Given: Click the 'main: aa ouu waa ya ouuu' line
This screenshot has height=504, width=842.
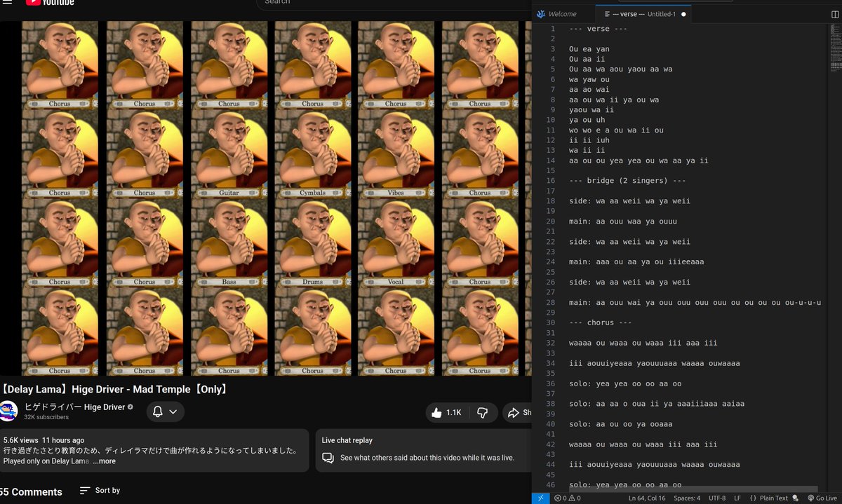Looking at the screenshot, I should [x=623, y=222].
